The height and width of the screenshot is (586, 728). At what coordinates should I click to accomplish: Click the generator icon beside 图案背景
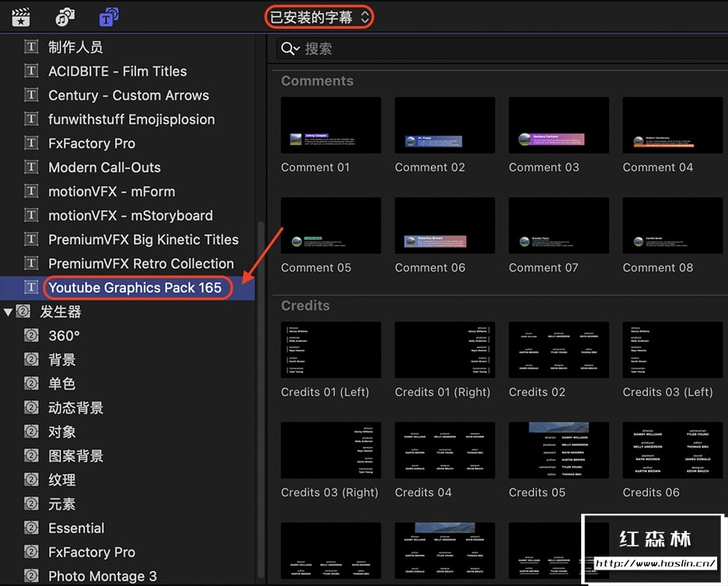point(31,455)
